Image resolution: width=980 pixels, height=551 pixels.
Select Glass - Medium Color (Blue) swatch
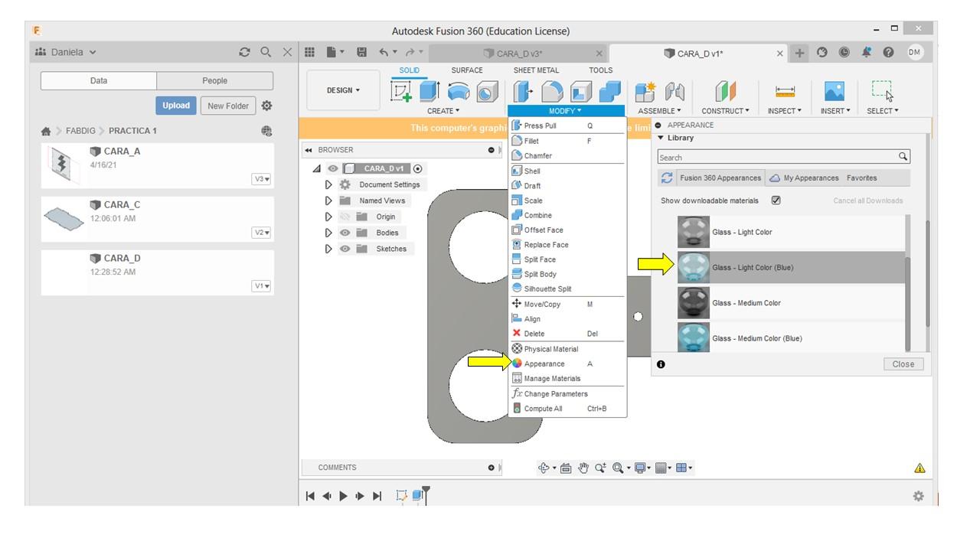click(694, 337)
